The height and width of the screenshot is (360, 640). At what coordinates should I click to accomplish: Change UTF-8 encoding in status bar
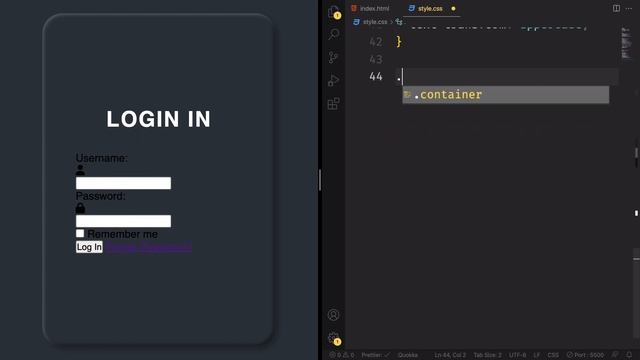coord(518,355)
